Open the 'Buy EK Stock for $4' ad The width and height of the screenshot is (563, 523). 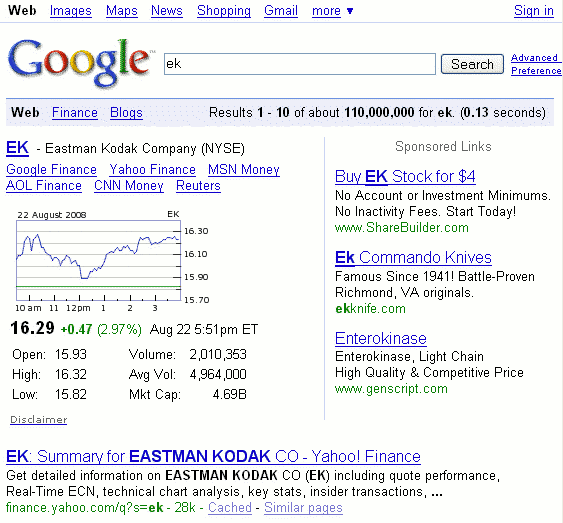pos(405,177)
